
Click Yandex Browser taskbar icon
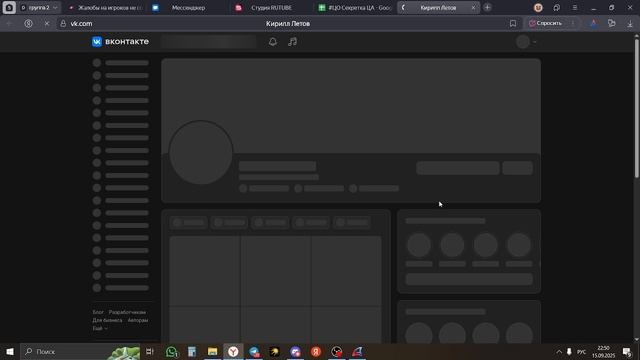click(x=233, y=351)
